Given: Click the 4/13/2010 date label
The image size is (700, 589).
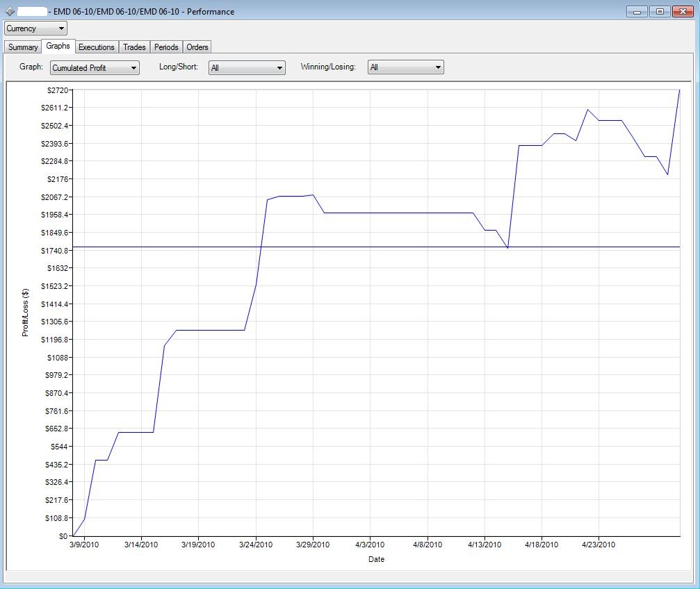Looking at the screenshot, I should 485,545.
